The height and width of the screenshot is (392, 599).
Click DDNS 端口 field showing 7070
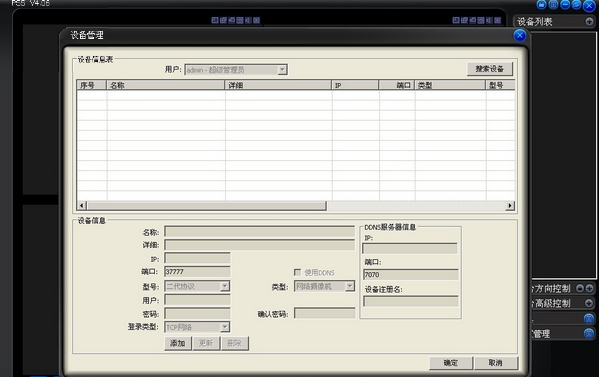pyautogui.click(x=411, y=274)
